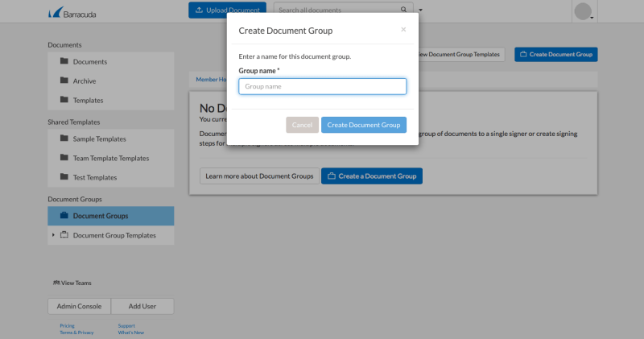Open the Pricing link in footer

click(x=67, y=325)
